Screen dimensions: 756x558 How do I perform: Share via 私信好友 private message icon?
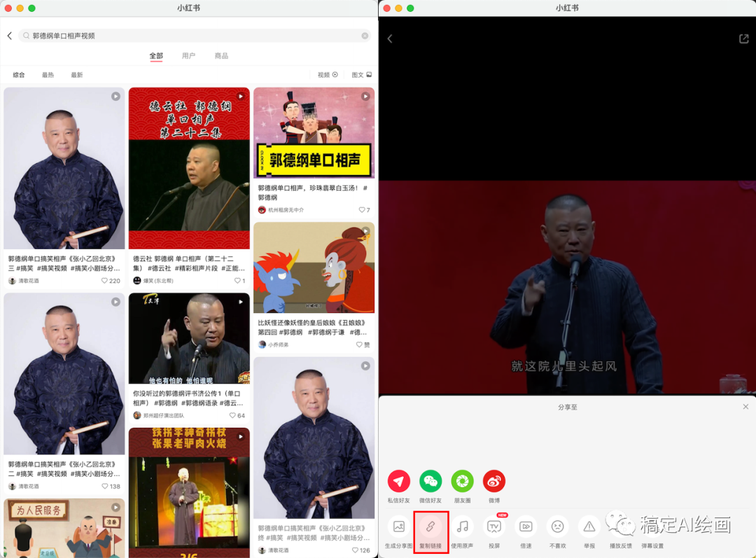399,481
